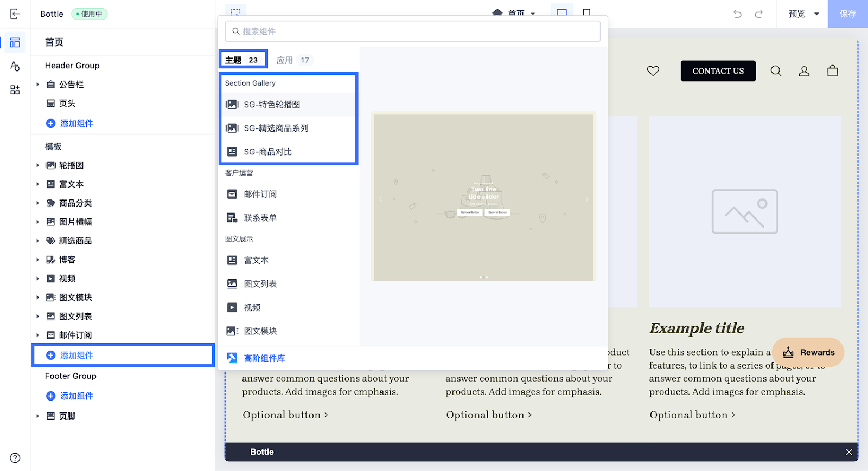Click the Optional button link in the middle column
Image resolution: width=868 pixels, height=471 pixels.
tap(489, 415)
